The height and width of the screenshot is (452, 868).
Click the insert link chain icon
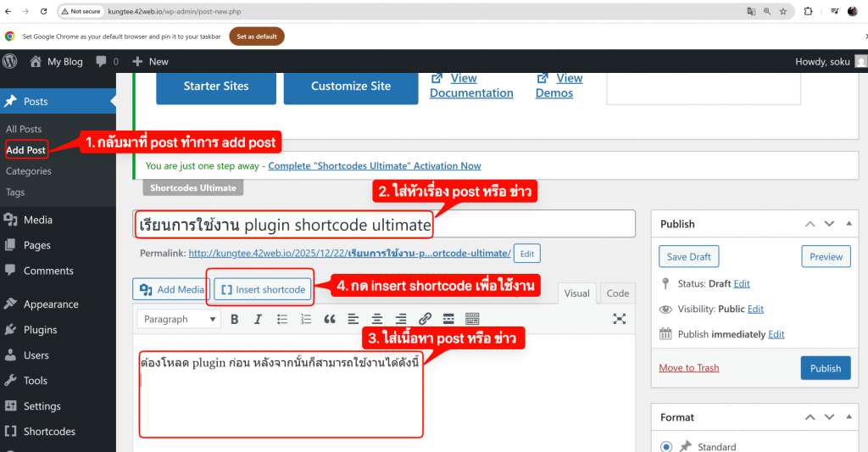click(425, 319)
